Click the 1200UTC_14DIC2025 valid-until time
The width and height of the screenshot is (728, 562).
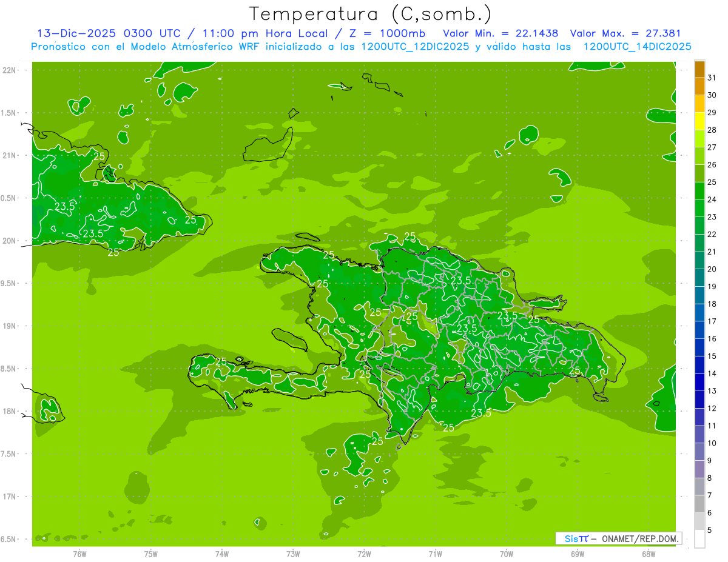(638, 47)
